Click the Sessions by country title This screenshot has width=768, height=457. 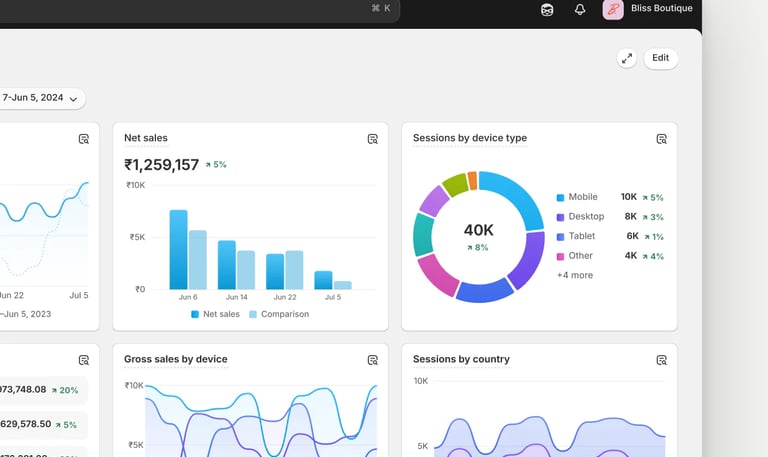click(x=461, y=359)
